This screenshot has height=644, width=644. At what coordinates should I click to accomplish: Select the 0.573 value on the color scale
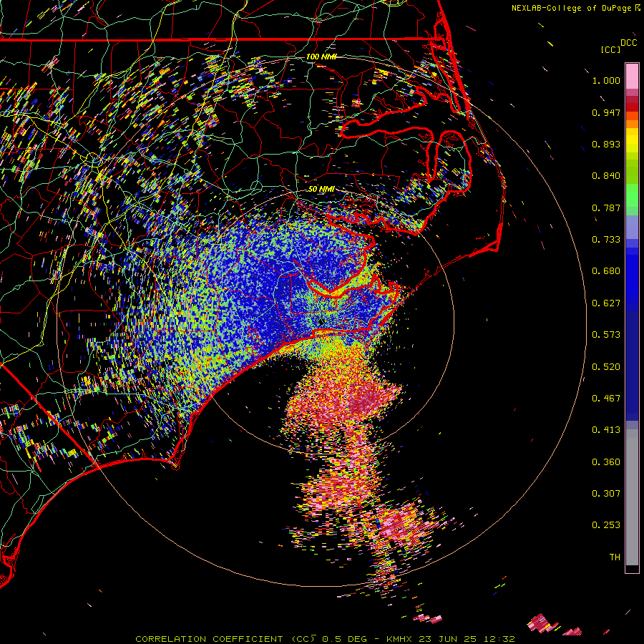606,335
